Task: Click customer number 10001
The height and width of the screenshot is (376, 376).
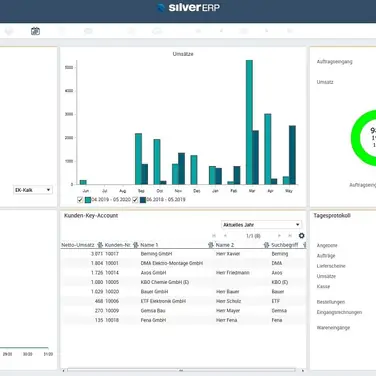Action: pyautogui.click(x=112, y=263)
